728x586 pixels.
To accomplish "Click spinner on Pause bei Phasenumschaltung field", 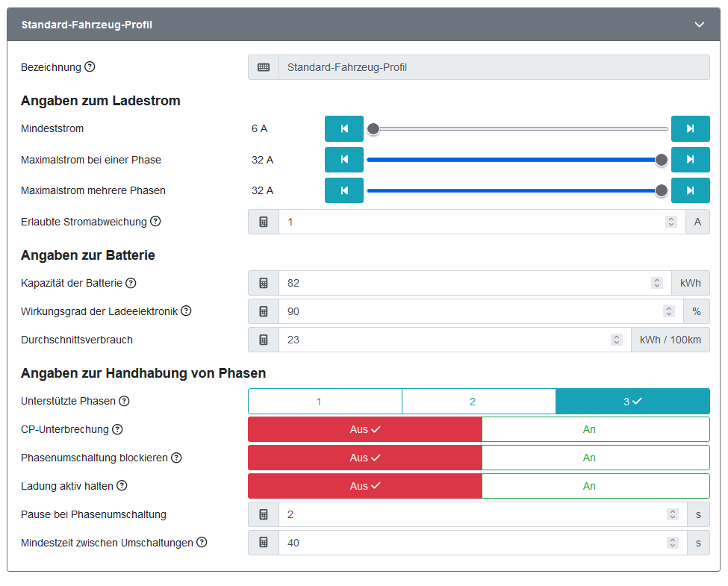I will click(673, 514).
